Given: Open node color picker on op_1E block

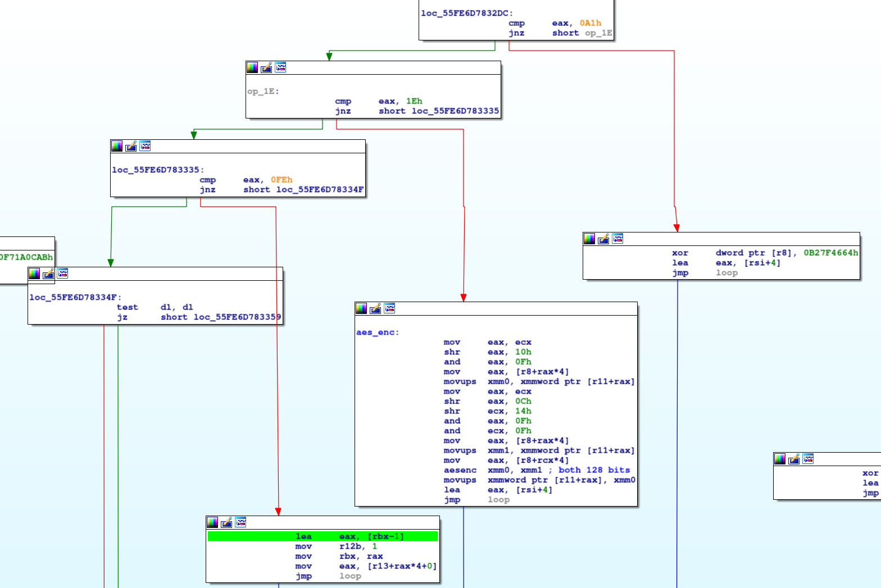Looking at the screenshot, I should (252, 67).
